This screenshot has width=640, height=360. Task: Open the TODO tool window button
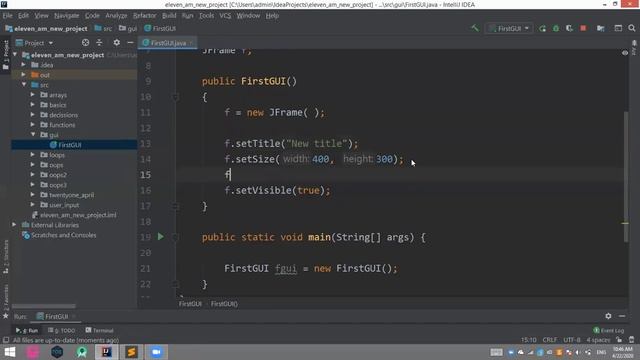point(62,330)
